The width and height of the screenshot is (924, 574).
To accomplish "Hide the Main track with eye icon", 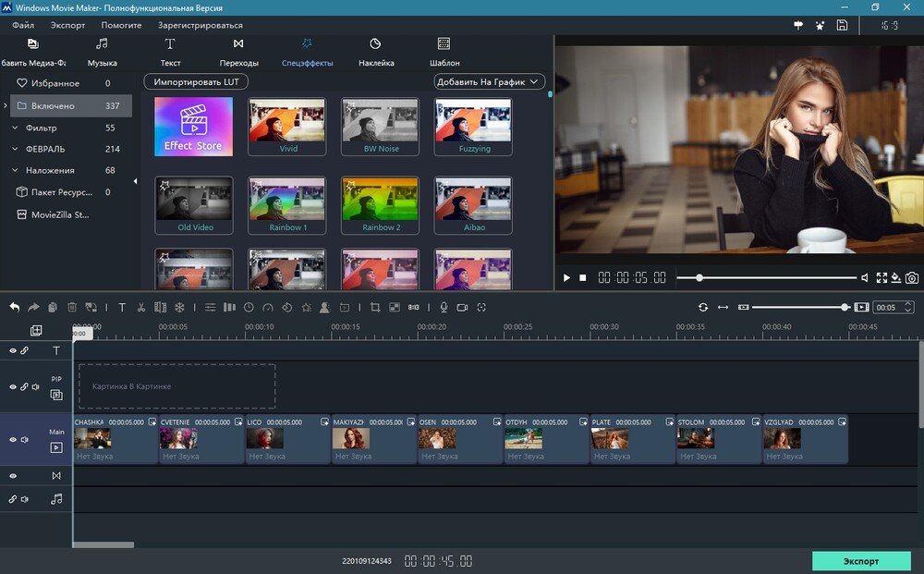I will click(x=13, y=440).
